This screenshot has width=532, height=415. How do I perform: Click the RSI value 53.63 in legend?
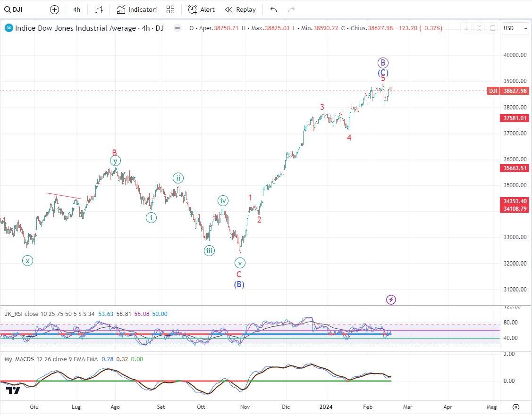coord(106,314)
